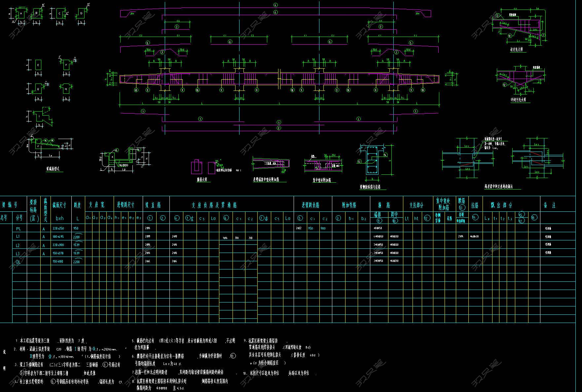Select the 180x495 section size cell
Image resolution: width=582 pixels, height=392 pixels.
[58, 236]
